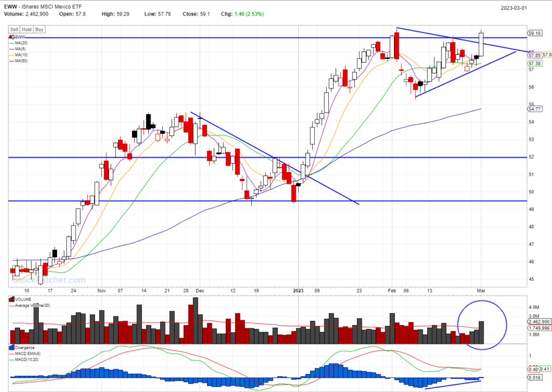Click the 57.38 green MA(20) price tag
The width and height of the screenshot is (552, 392).
(535, 63)
